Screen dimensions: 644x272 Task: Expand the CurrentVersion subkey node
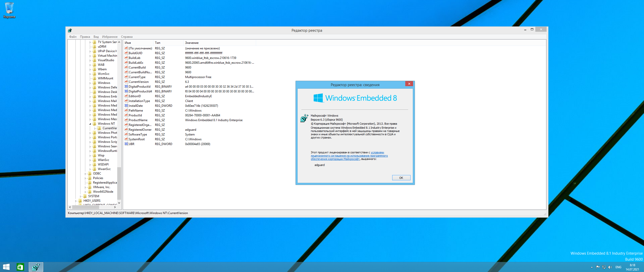click(x=95, y=128)
